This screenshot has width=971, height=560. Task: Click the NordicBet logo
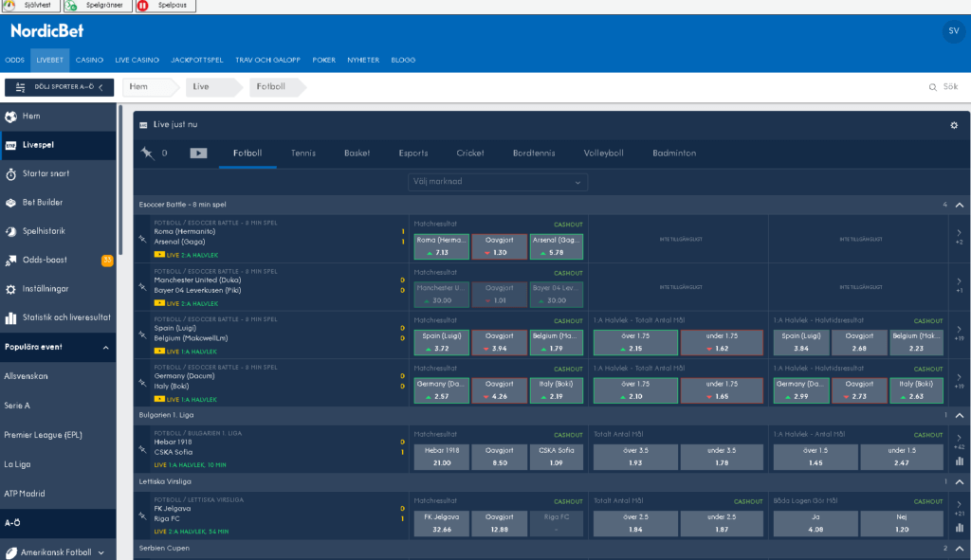click(47, 31)
